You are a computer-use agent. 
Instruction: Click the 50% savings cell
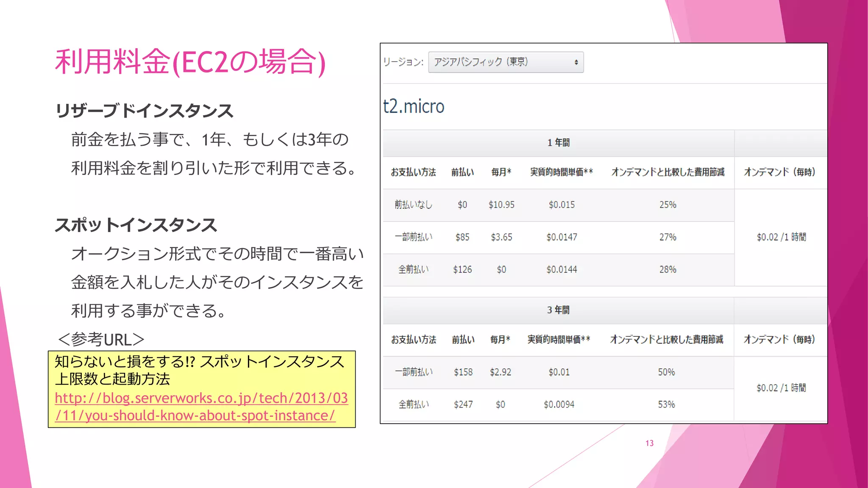pyautogui.click(x=666, y=372)
